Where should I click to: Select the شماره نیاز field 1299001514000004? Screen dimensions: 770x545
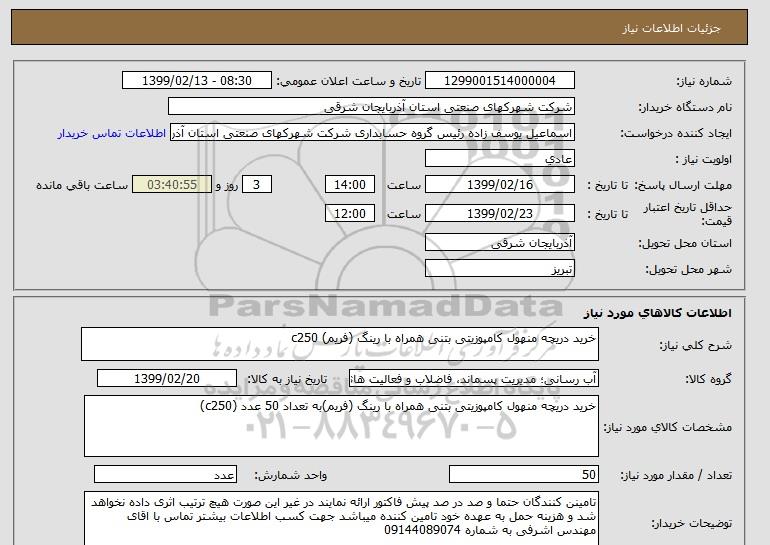499,81
